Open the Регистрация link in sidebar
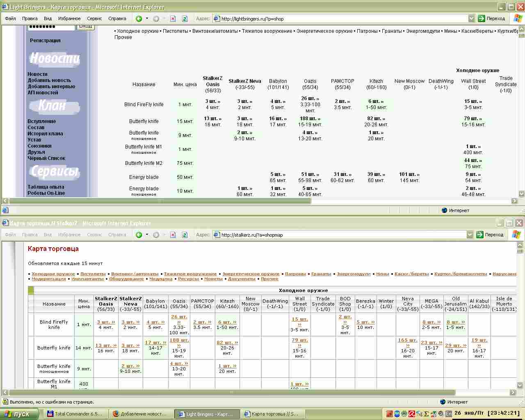The height and width of the screenshot is (420, 525). click(x=45, y=41)
